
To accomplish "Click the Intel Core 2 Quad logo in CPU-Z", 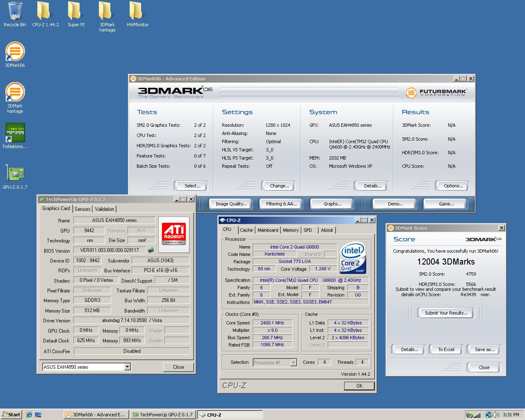I will pos(353,258).
